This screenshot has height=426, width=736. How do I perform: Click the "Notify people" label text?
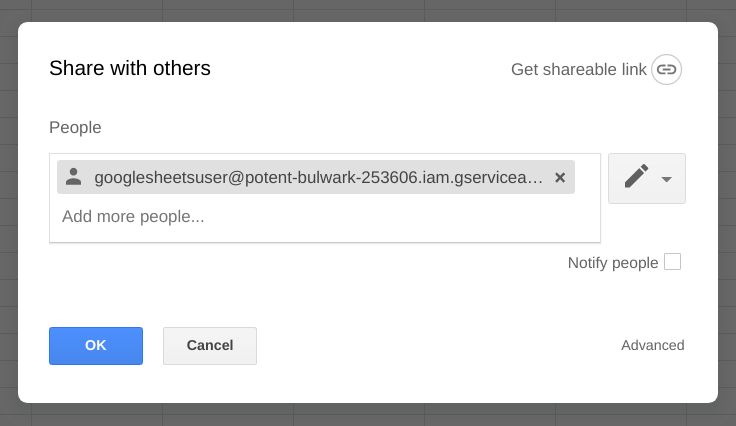click(x=612, y=263)
